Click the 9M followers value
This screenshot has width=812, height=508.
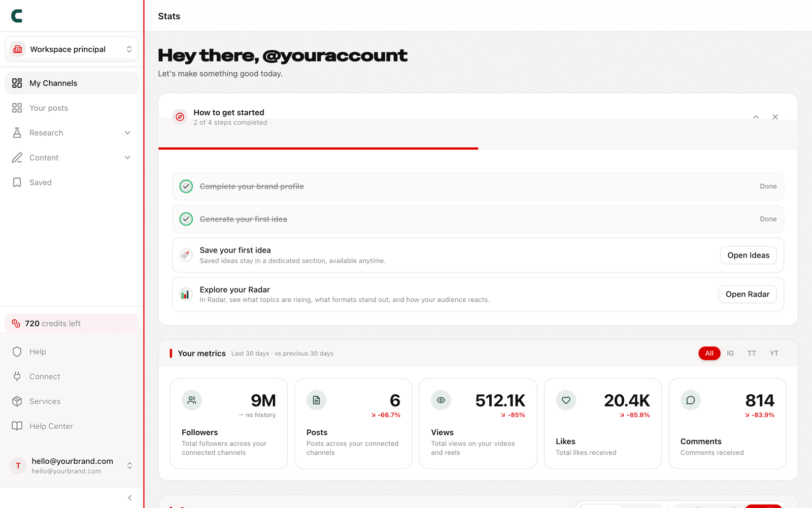tap(263, 401)
